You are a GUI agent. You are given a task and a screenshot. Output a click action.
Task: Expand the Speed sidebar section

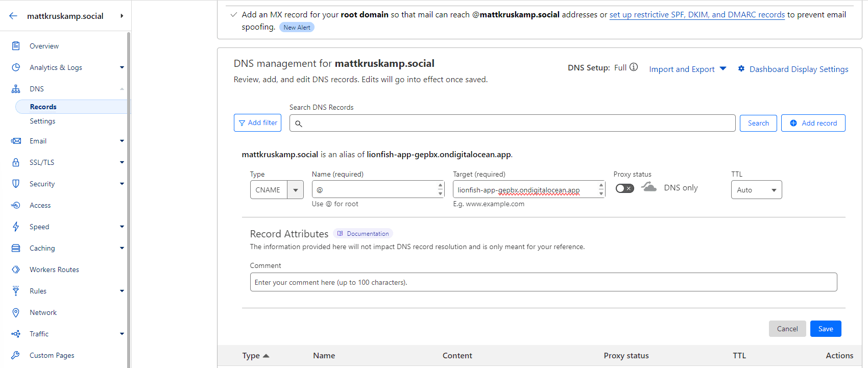point(122,227)
